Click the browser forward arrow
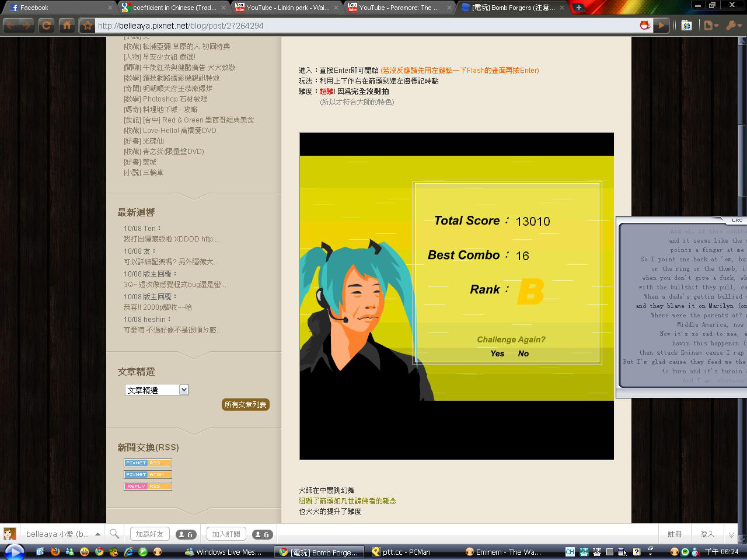 (x=26, y=26)
